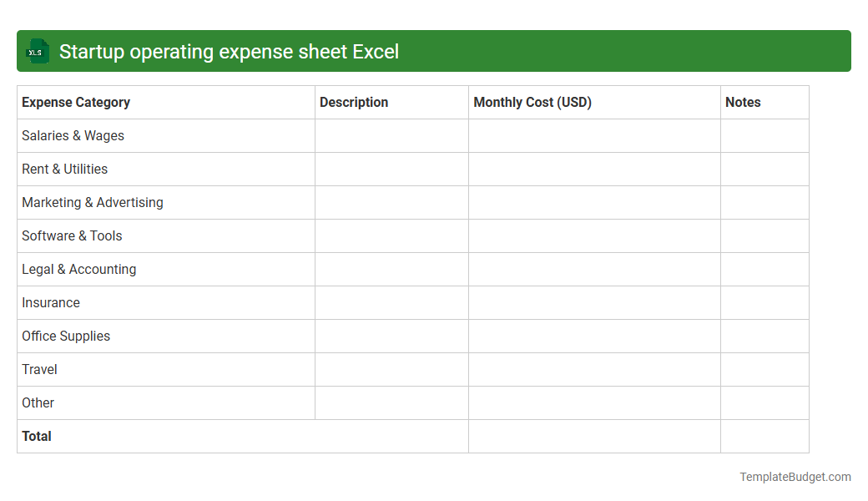Click the Travel category cell
Screen dimensions: 868x501
(39, 369)
